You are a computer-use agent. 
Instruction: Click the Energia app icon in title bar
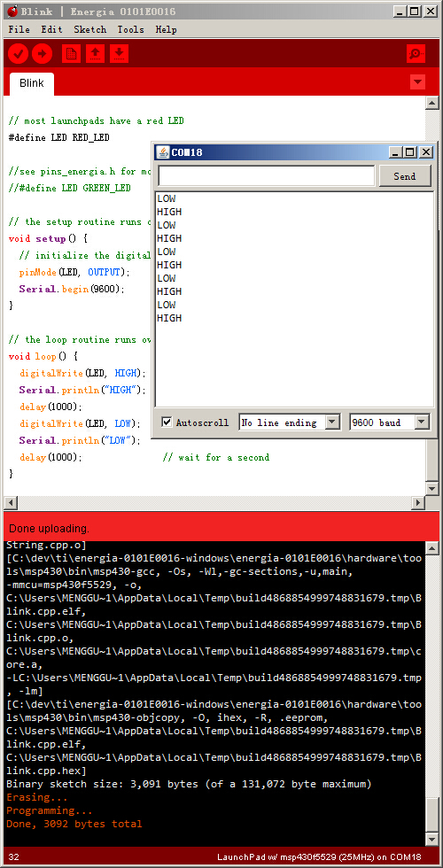[x=11, y=11]
